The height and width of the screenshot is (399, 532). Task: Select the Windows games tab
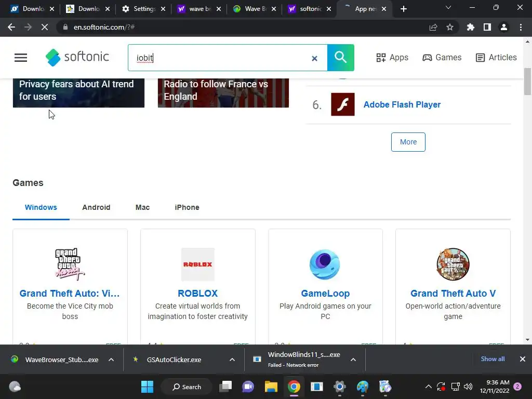[41, 207]
